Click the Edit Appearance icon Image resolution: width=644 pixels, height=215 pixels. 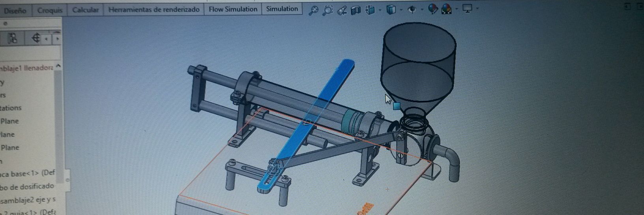[433, 9]
